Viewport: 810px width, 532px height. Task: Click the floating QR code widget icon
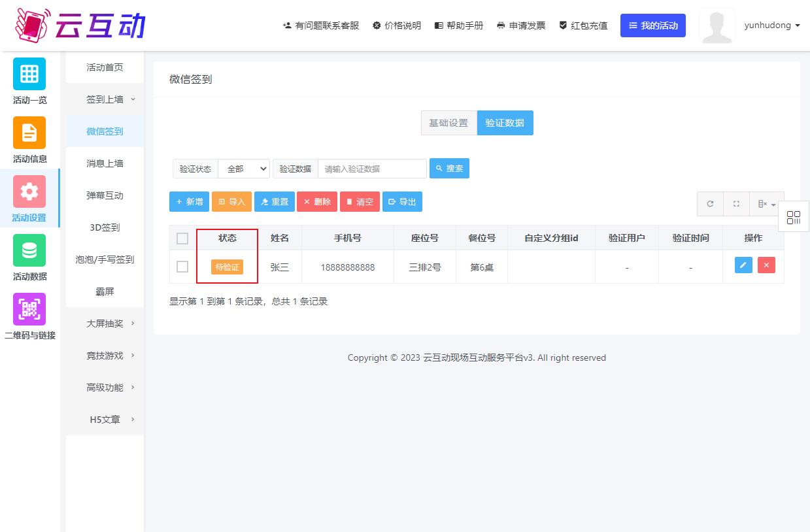pyautogui.click(x=793, y=218)
